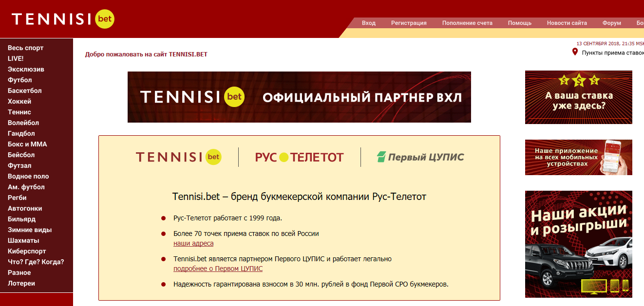Click the Рус Телетот logo in info box
This screenshot has height=306, width=644.
tap(300, 157)
